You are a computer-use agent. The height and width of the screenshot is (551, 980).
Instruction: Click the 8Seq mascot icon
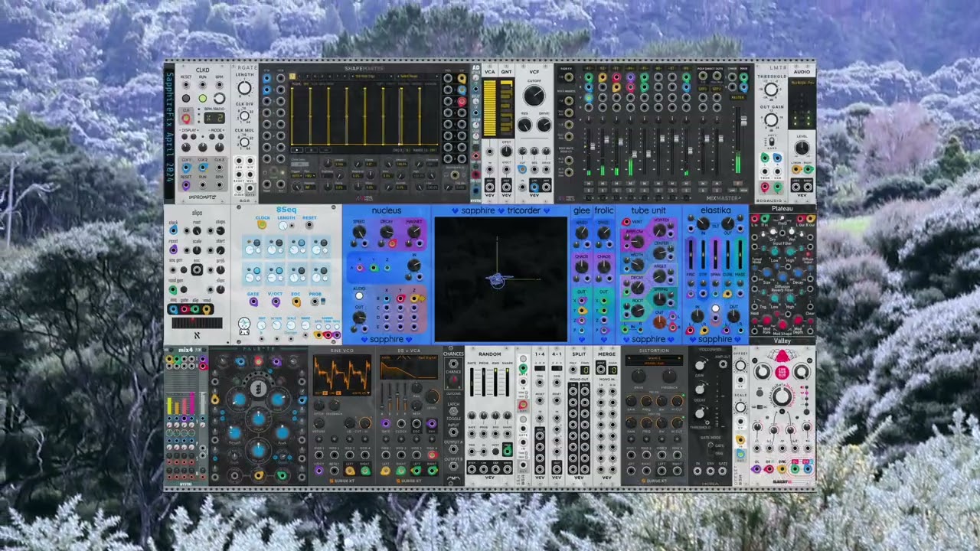click(244, 326)
